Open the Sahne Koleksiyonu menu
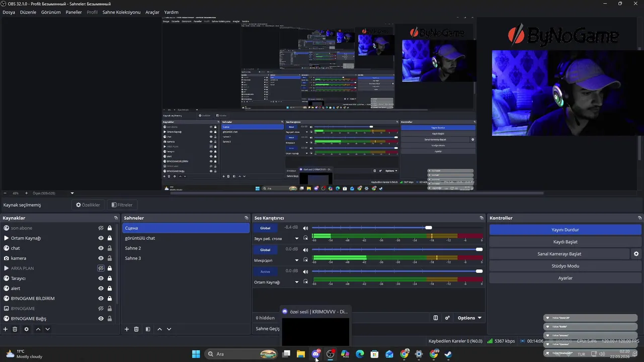Viewport: 644px width, 362px height. pos(121,12)
